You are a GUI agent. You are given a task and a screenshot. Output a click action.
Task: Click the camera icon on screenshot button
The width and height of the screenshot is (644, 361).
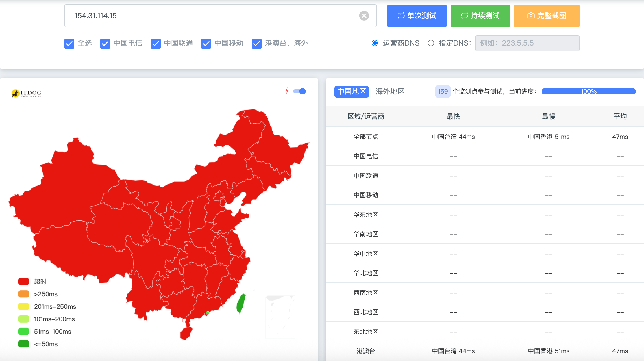click(x=531, y=16)
